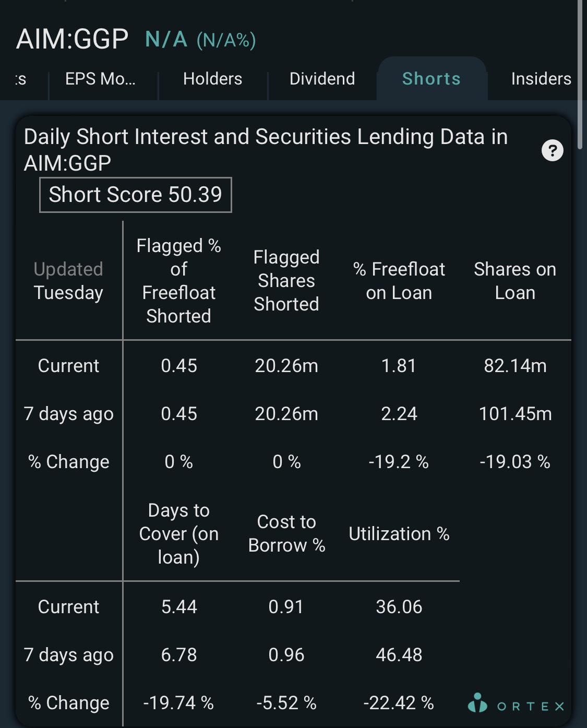The width and height of the screenshot is (587, 728).
Task: Go to the Insiders tab
Action: [541, 79]
